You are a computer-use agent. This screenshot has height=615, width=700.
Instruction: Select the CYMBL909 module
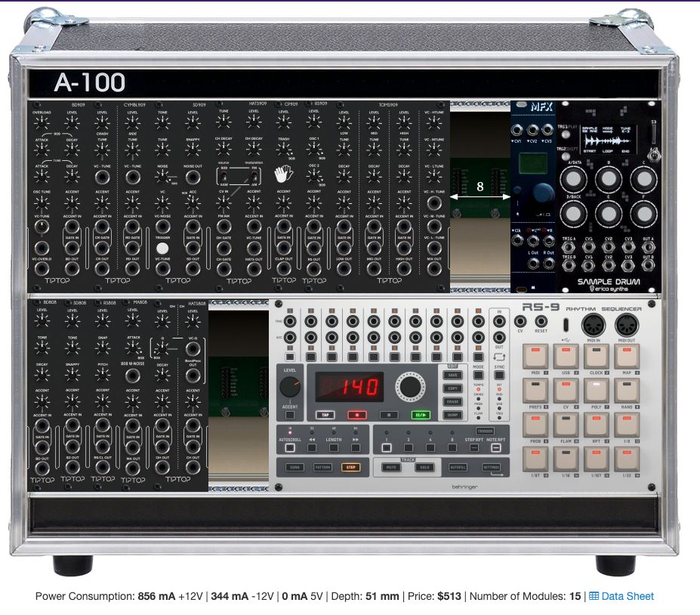(117, 196)
